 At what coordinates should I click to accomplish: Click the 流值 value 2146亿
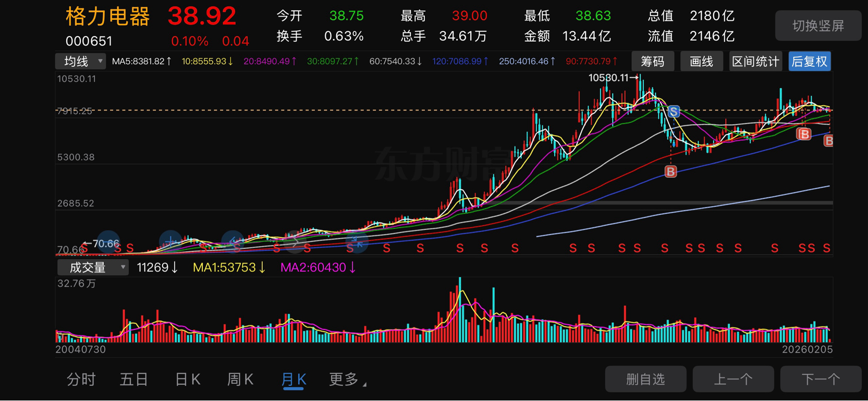pos(712,37)
